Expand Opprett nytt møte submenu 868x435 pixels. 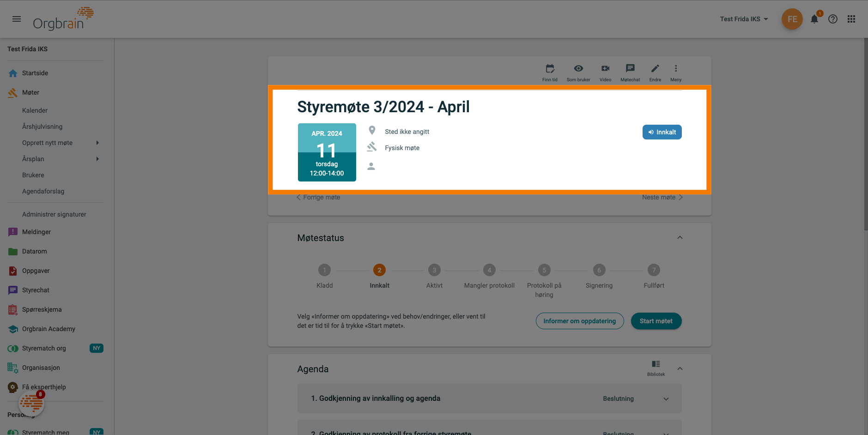pyautogui.click(x=97, y=143)
